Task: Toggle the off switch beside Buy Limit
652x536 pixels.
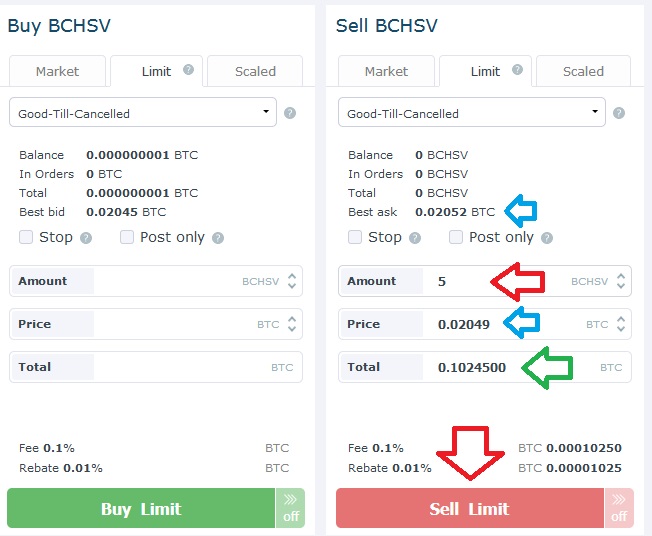Action: tap(290, 508)
